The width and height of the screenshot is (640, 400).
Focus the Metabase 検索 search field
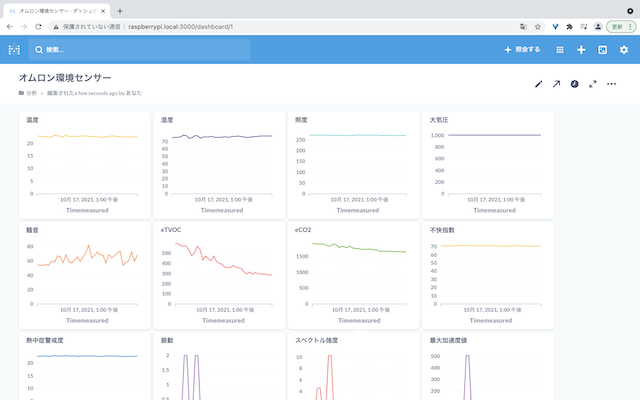(x=139, y=50)
